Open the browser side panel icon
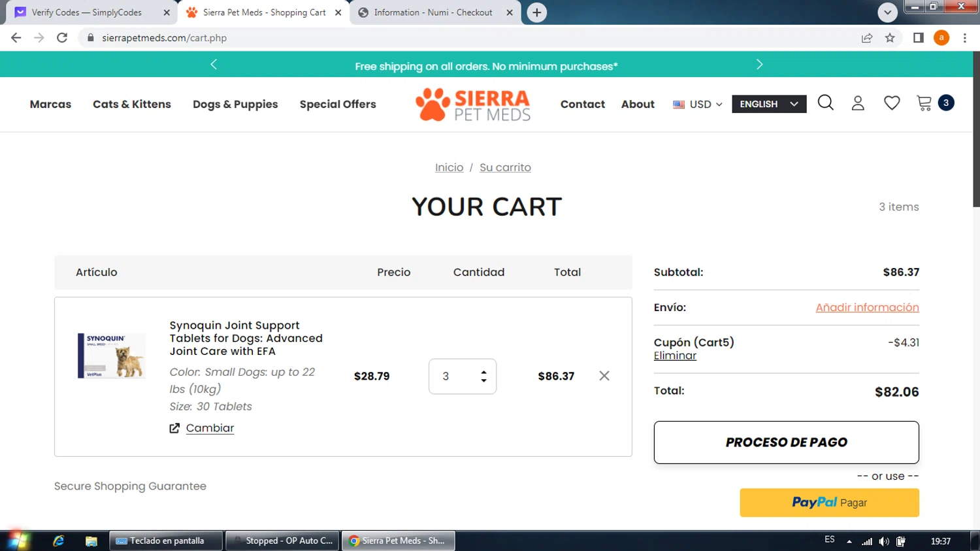 tap(919, 38)
